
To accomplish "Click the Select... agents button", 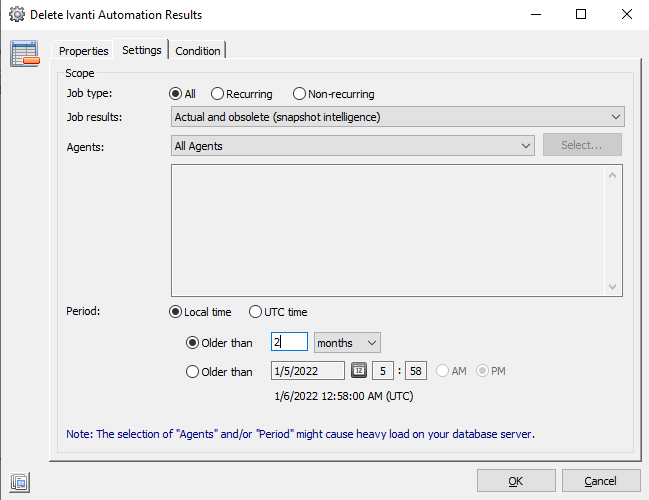I will click(582, 145).
